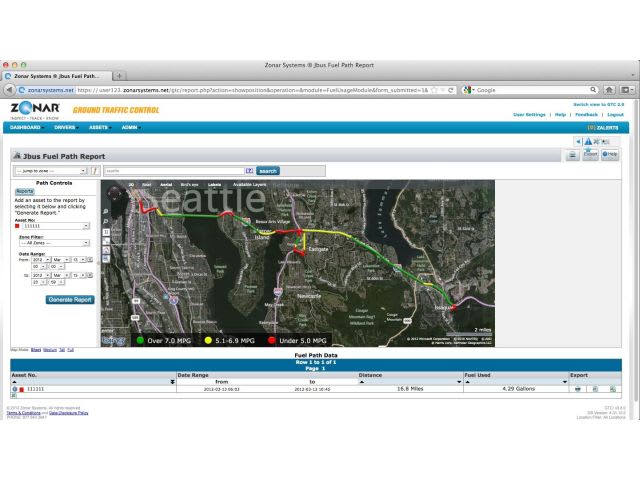The image size is (640, 480).
Task: Click the Export button
Action: pos(590,154)
